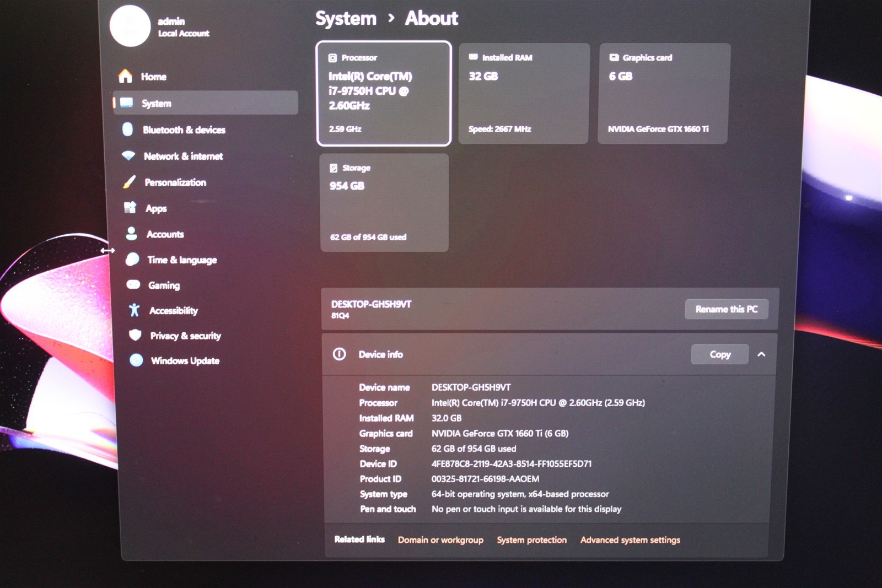Click the Speed: 2667 MHz text
The image size is (882, 588).
pos(499,129)
